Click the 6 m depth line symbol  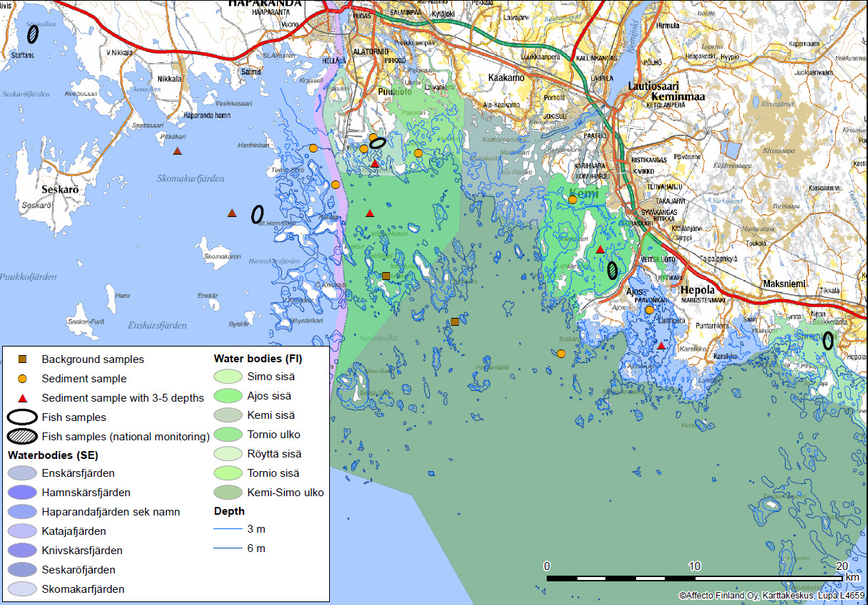[229, 549]
